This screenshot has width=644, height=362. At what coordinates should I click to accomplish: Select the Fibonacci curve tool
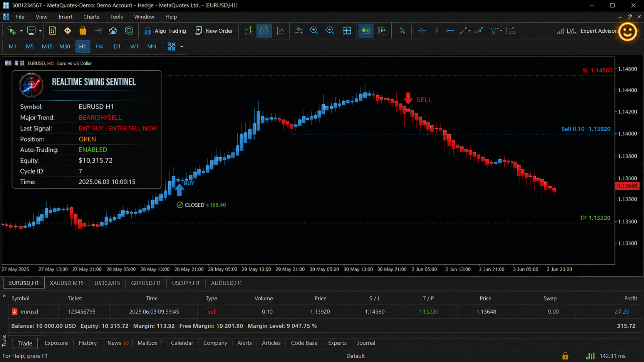(x=494, y=31)
